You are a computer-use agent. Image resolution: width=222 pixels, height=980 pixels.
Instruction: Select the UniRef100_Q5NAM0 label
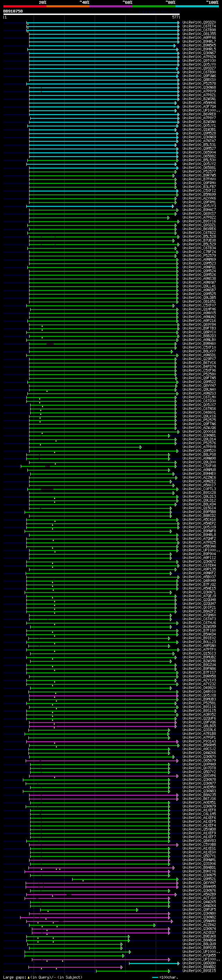coord(199,921)
